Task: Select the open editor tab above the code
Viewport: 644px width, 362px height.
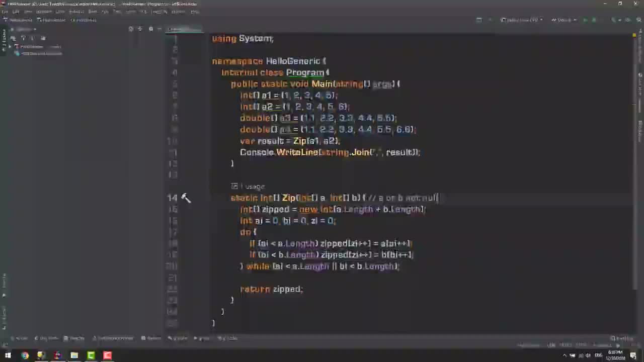Action: tap(184, 29)
